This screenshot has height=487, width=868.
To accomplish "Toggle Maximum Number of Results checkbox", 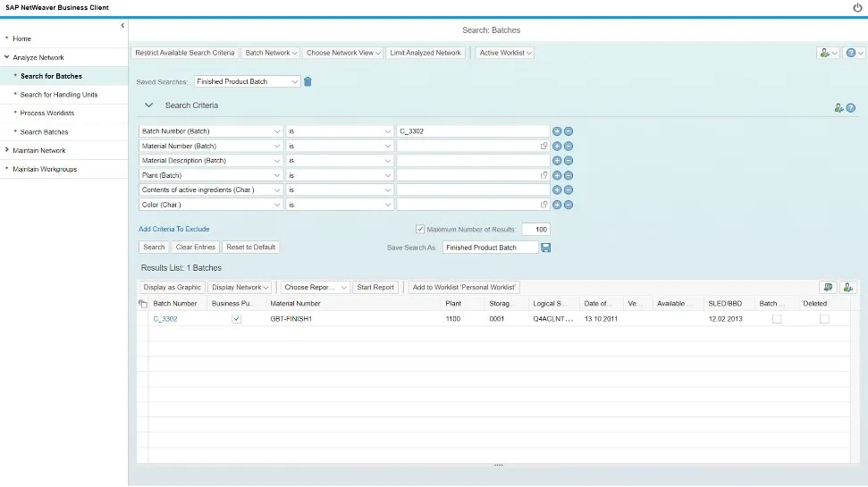I will point(420,230).
